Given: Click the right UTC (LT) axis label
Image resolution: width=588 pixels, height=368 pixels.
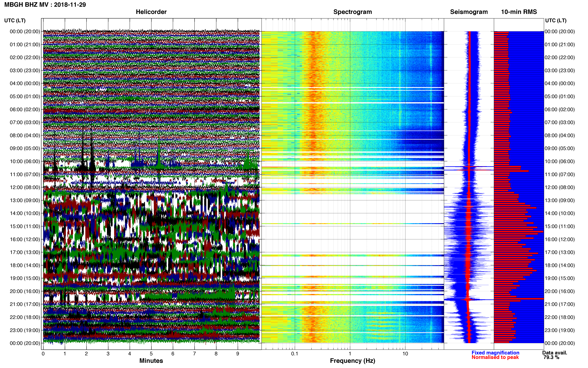Looking at the screenshot, I should [556, 20].
